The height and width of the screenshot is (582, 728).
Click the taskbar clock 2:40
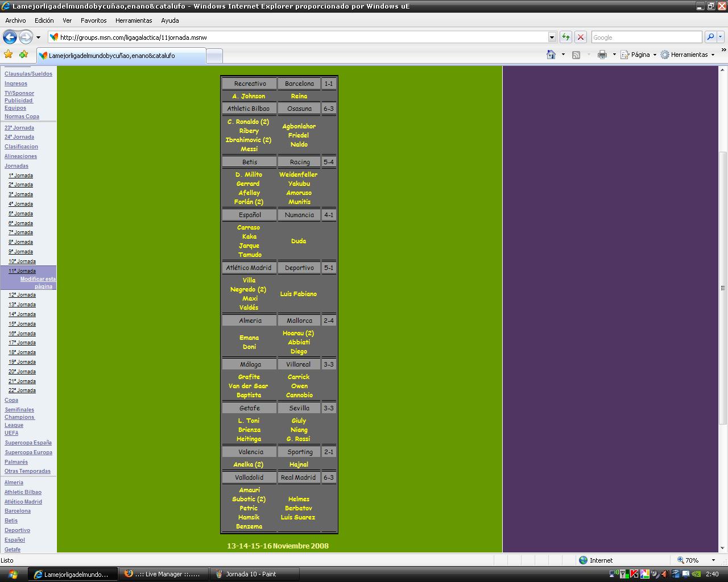tap(712, 574)
